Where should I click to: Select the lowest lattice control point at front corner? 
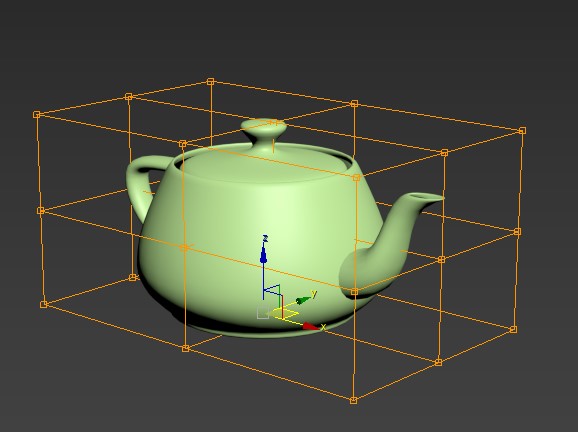[x=354, y=400]
